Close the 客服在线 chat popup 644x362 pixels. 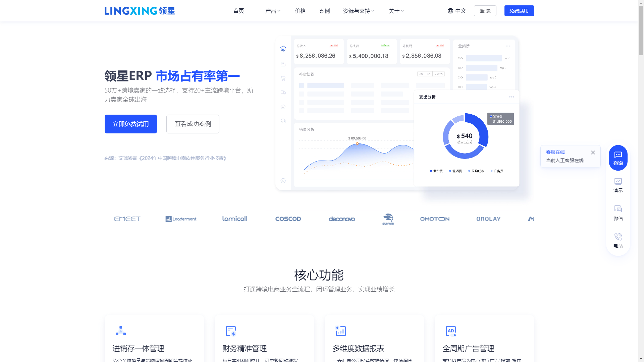[x=593, y=152]
